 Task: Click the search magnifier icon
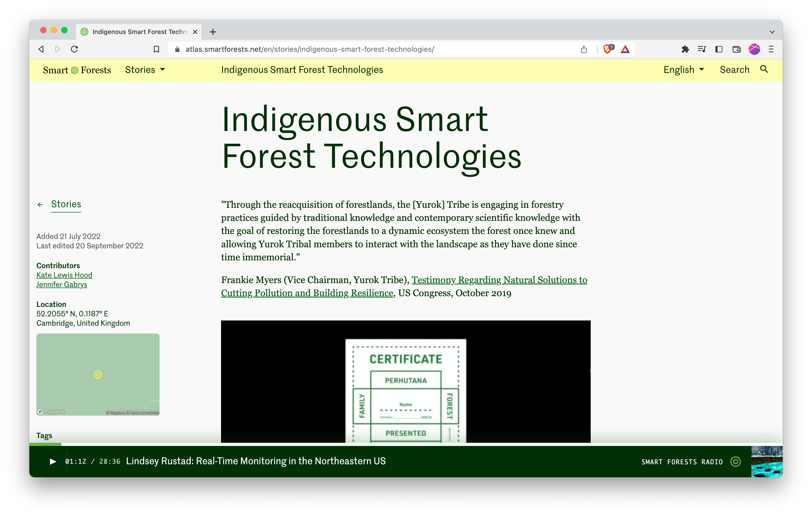[764, 69]
